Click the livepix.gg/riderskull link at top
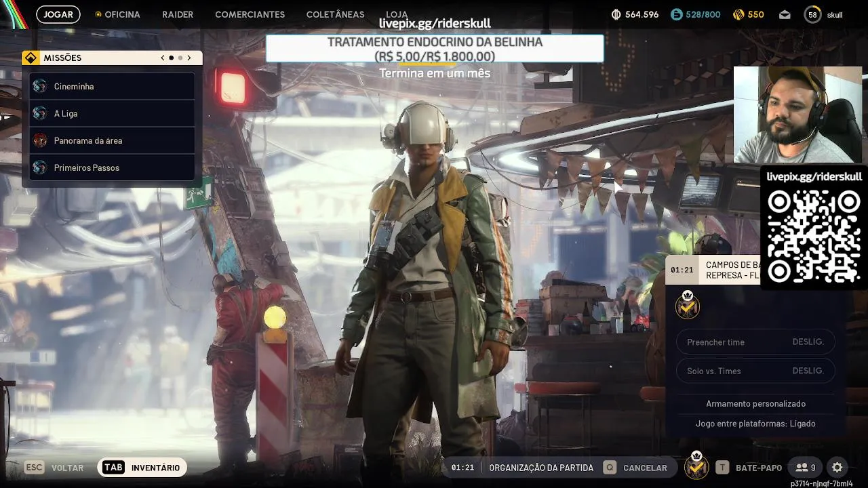This screenshot has width=868, height=488. coord(435,24)
